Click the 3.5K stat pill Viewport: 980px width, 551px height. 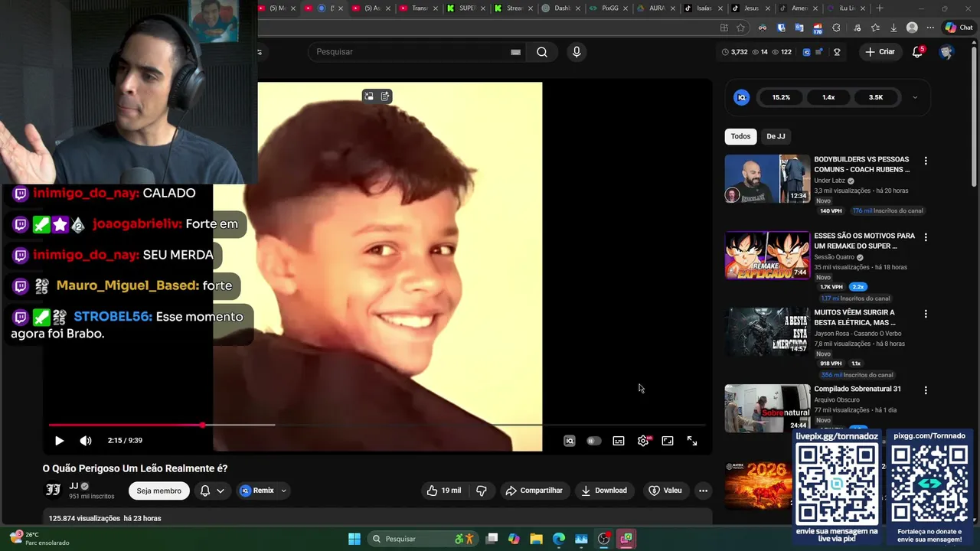[876, 97]
